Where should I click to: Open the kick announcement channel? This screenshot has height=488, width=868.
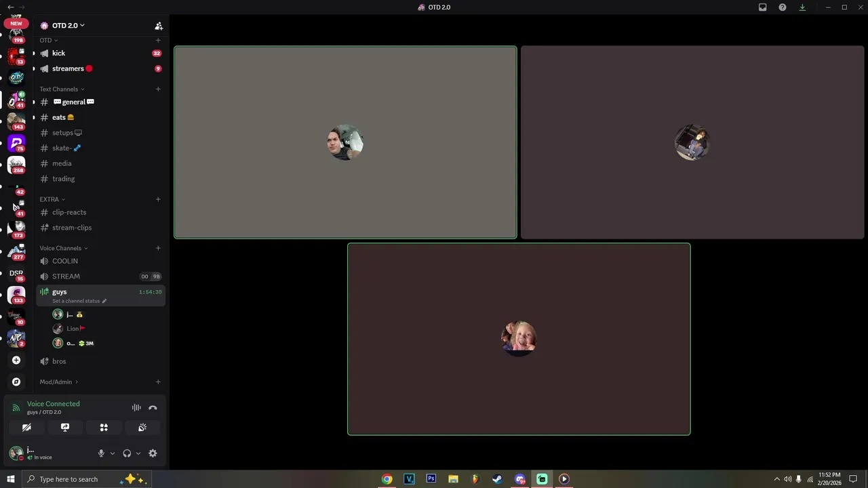[100, 53]
